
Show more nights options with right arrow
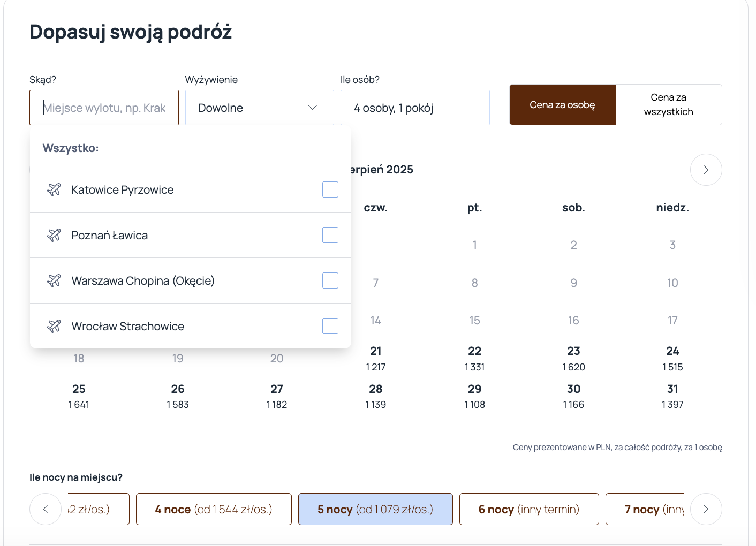coord(706,509)
